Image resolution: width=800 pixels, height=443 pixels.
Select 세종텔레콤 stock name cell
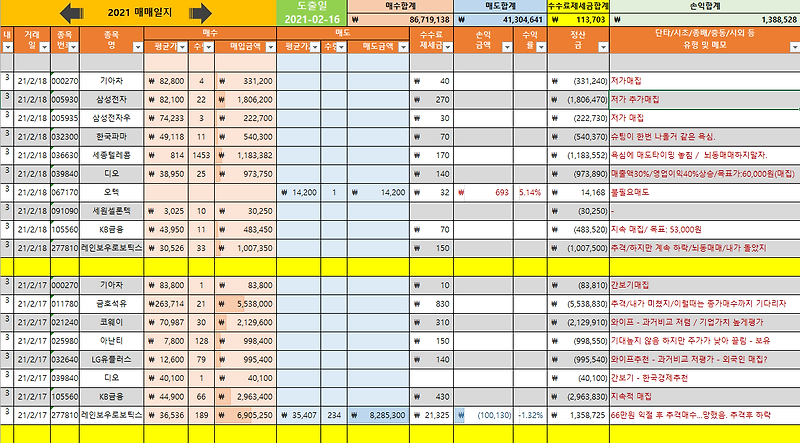point(112,155)
